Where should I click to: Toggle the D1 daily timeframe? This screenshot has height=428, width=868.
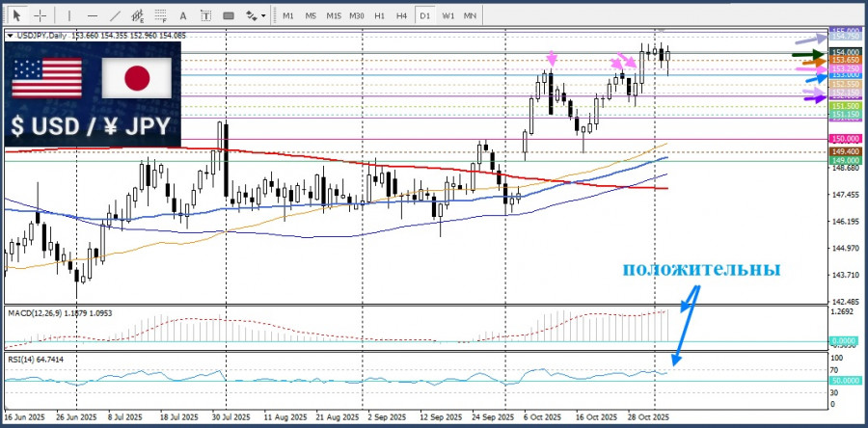424,15
